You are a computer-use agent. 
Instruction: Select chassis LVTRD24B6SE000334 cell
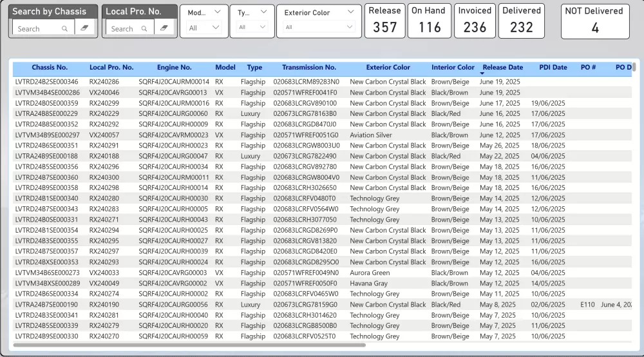[x=46, y=294]
